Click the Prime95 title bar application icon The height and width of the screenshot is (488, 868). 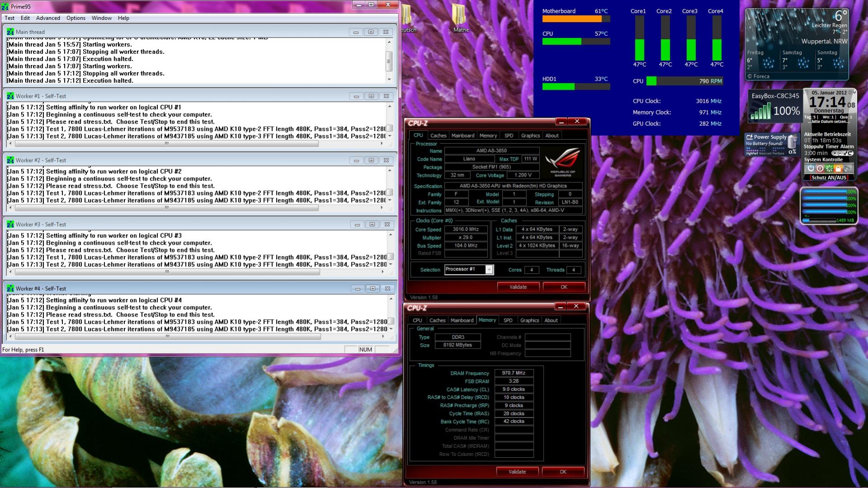point(5,6)
